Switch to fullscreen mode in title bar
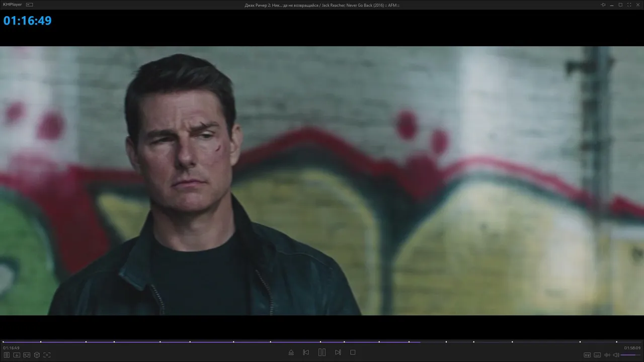644x362 pixels. [629, 5]
